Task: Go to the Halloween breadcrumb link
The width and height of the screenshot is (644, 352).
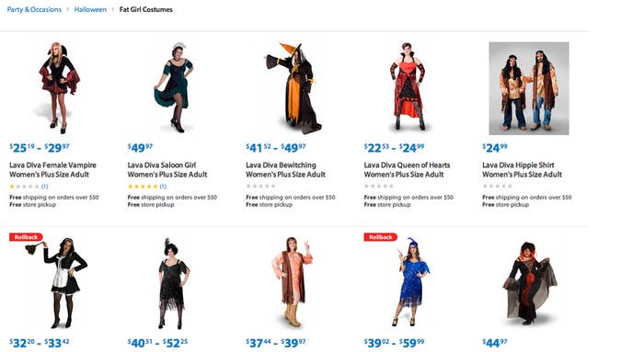Action: 90,9
